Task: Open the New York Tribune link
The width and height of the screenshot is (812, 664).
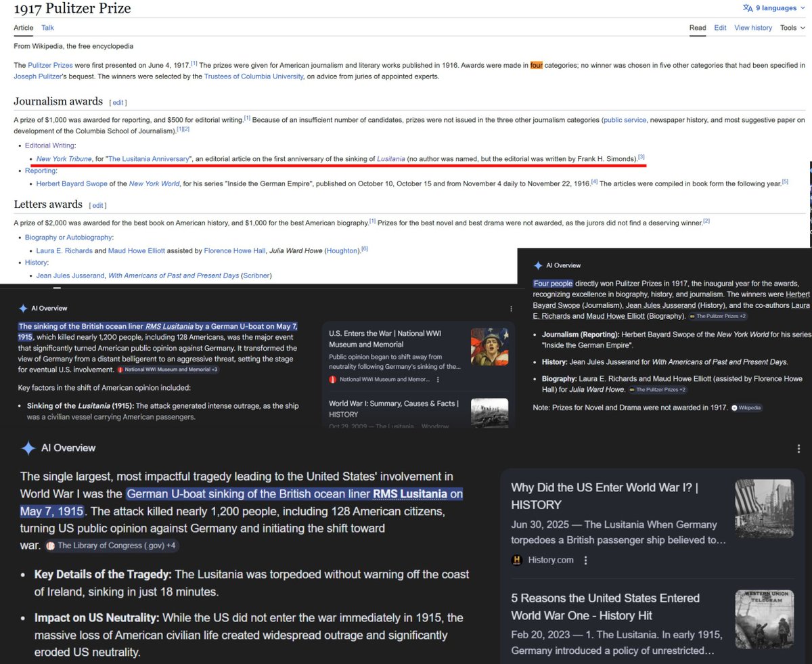Action: coord(64,158)
